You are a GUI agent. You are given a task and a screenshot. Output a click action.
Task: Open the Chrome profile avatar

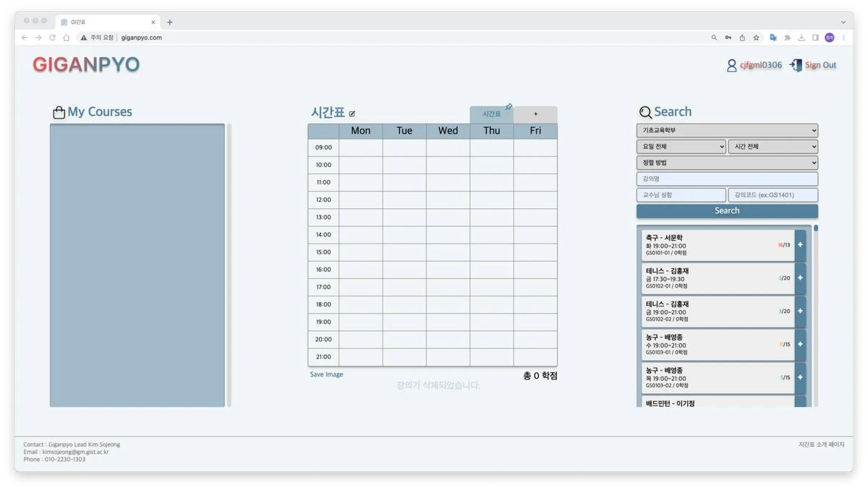(830, 38)
